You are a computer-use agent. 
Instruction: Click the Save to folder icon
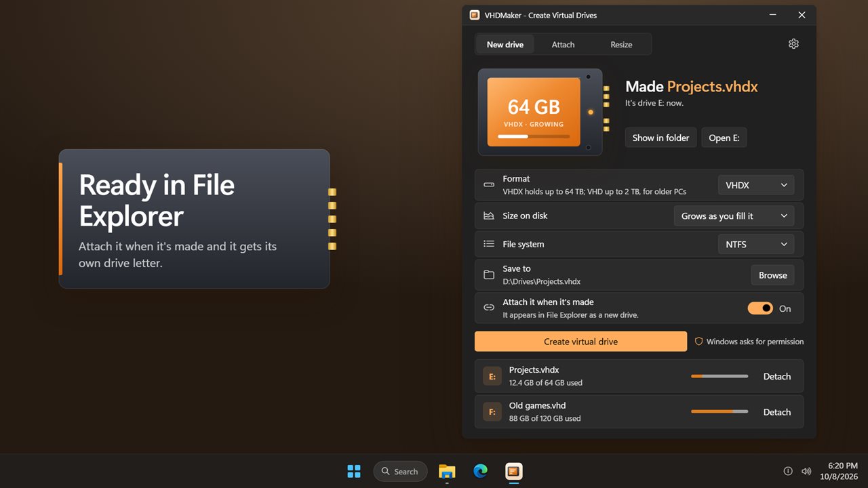(489, 274)
